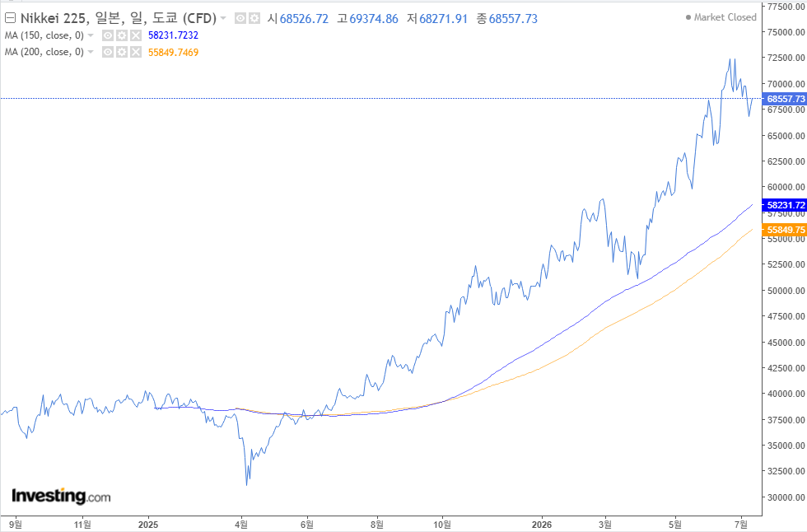Click the 72500.00 price axis label
This screenshot has width=807, height=532.
point(786,58)
